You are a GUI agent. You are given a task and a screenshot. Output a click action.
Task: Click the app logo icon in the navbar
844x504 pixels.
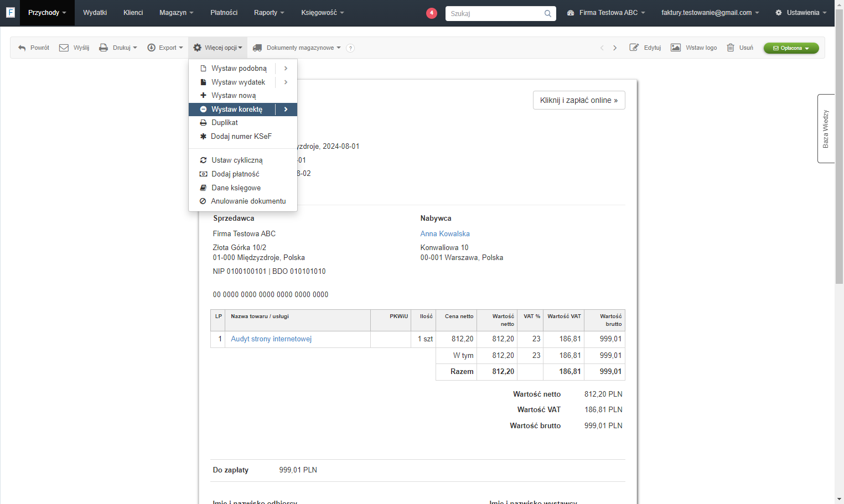(10, 12)
